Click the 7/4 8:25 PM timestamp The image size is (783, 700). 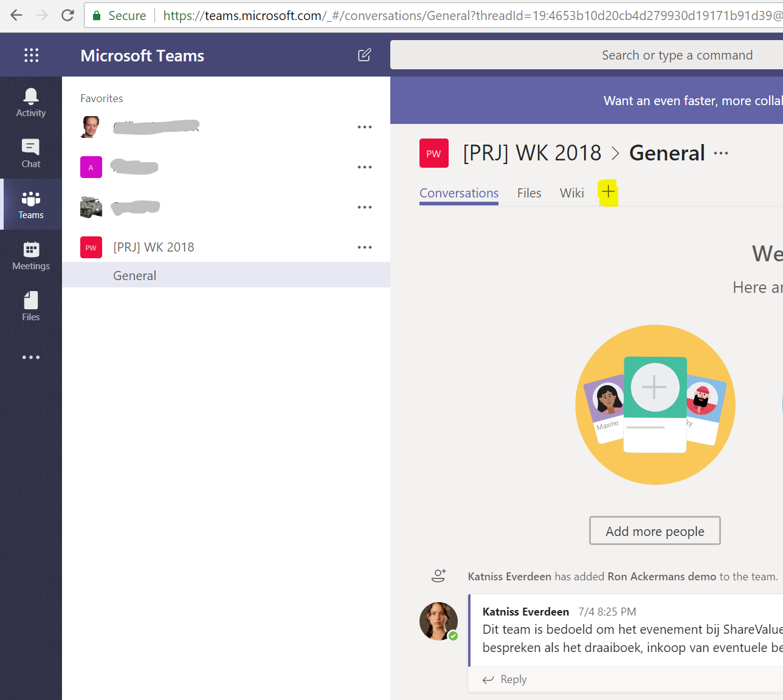point(607,612)
